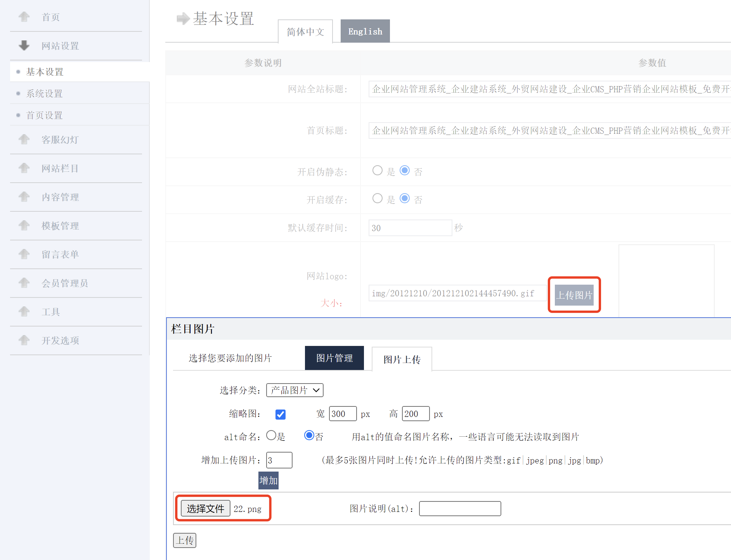Image resolution: width=731 pixels, height=560 pixels.
Task: Collapse the 网站设置 menu
Action: (24, 45)
